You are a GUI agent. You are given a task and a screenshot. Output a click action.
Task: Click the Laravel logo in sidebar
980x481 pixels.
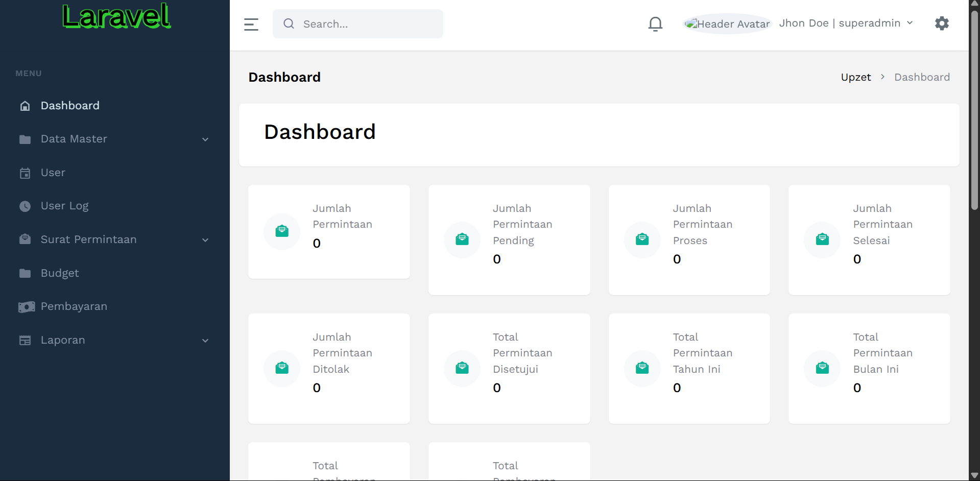(116, 16)
